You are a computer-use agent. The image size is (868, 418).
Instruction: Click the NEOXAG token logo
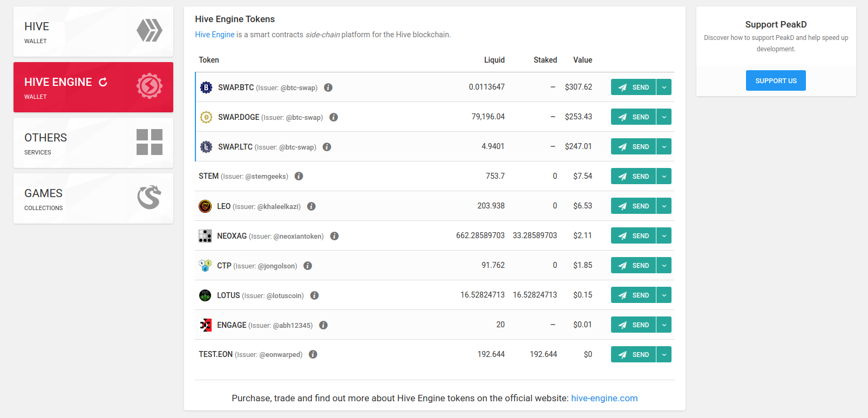(205, 236)
